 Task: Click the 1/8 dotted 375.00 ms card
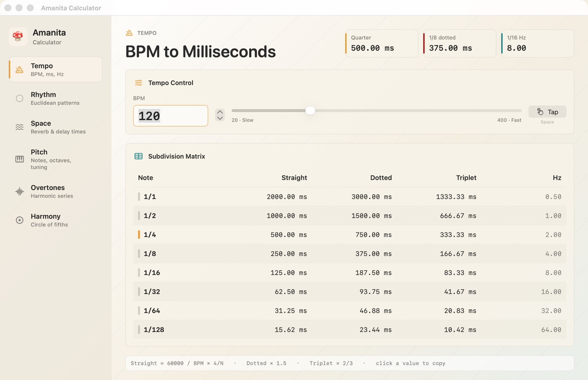[459, 43]
